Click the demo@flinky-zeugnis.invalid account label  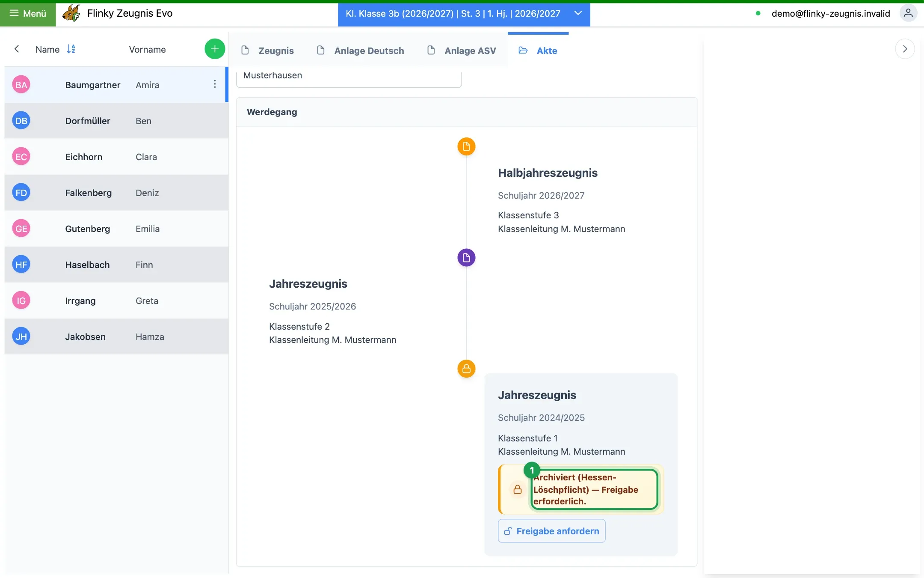[x=831, y=14]
